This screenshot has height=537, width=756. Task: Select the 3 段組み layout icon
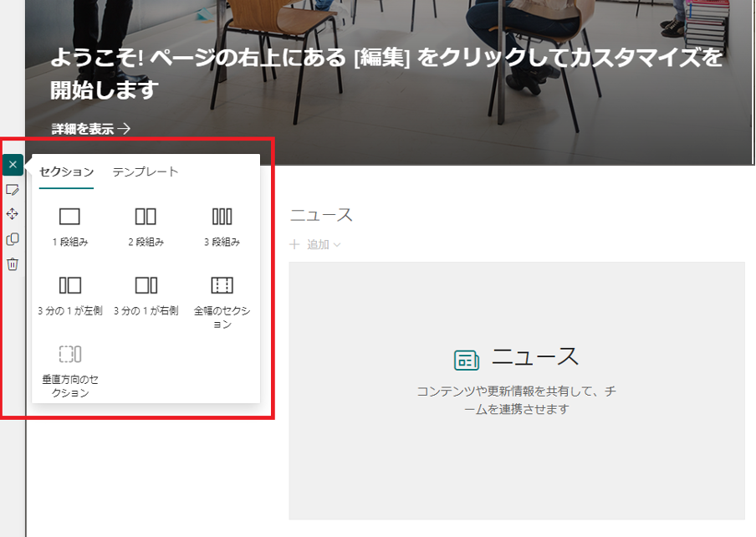(x=222, y=217)
